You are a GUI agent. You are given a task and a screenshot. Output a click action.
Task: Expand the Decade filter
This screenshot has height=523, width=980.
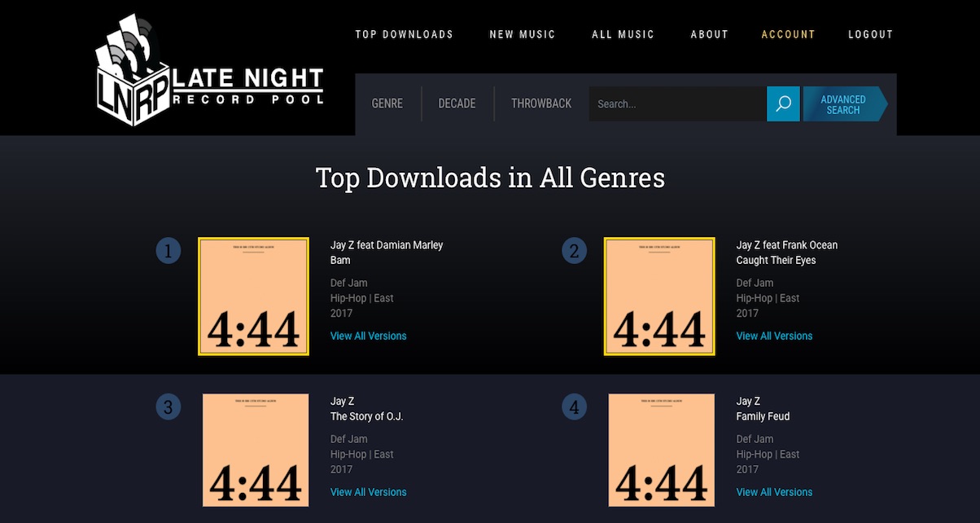(457, 103)
